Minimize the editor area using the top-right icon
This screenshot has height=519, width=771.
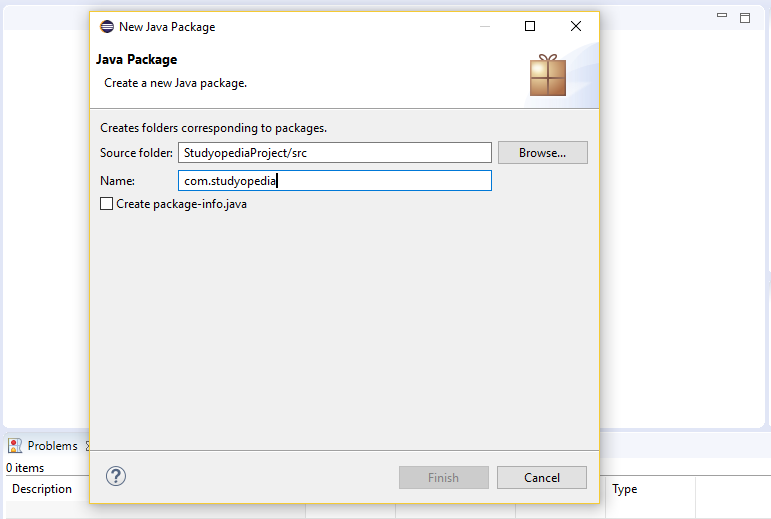tap(722, 16)
